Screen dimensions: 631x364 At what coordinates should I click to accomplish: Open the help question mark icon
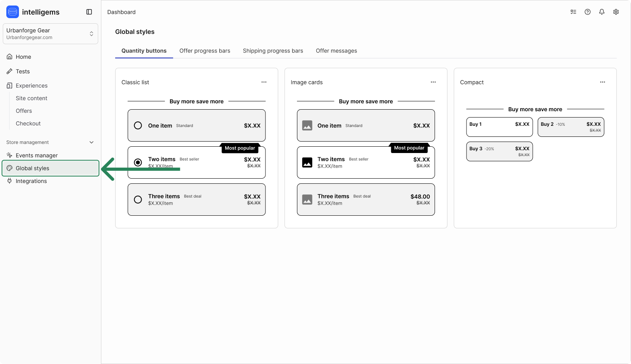point(587,12)
